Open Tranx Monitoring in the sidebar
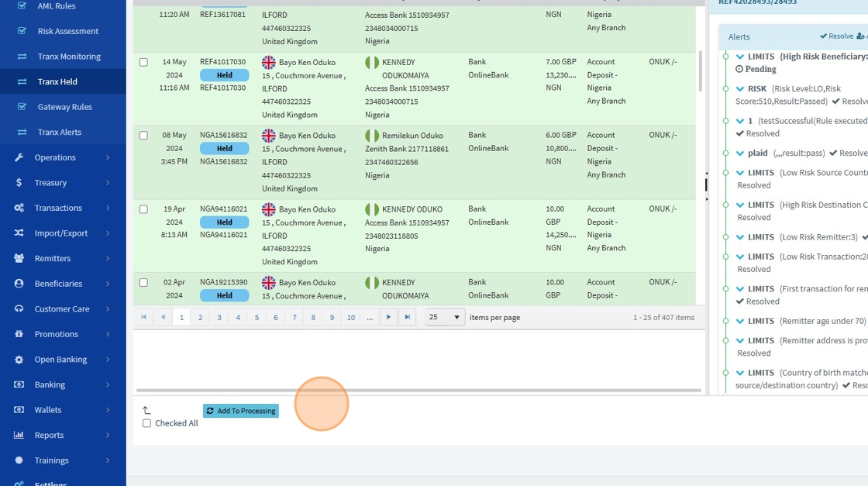This screenshot has height=486, width=868. 63,57
